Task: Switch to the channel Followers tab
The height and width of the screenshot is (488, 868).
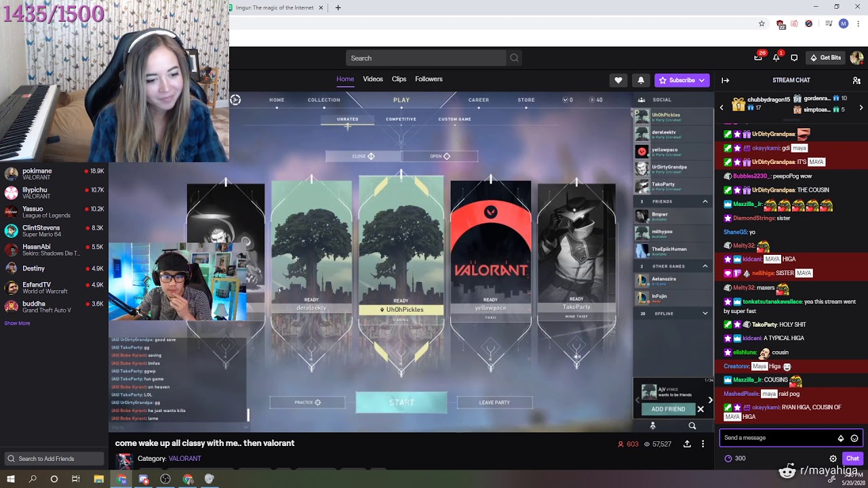Action: tap(429, 79)
